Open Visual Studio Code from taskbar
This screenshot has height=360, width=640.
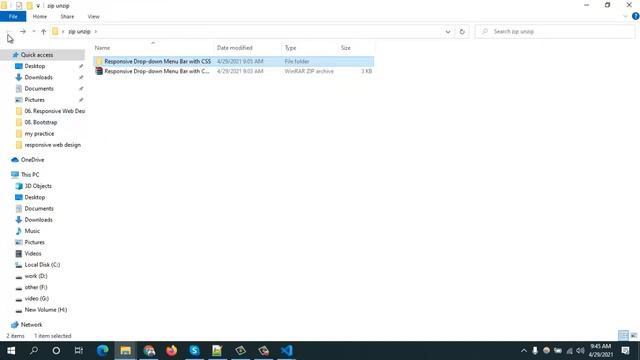pyautogui.click(x=287, y=351)
